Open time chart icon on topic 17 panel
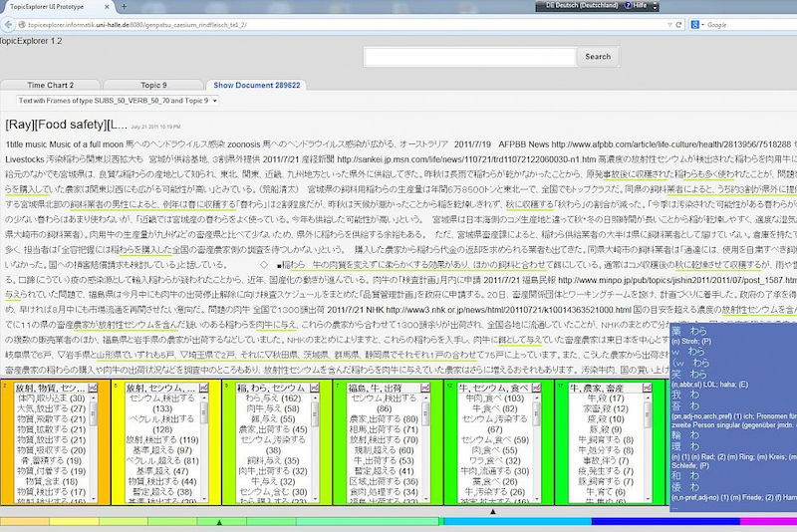 click(648, 386)
